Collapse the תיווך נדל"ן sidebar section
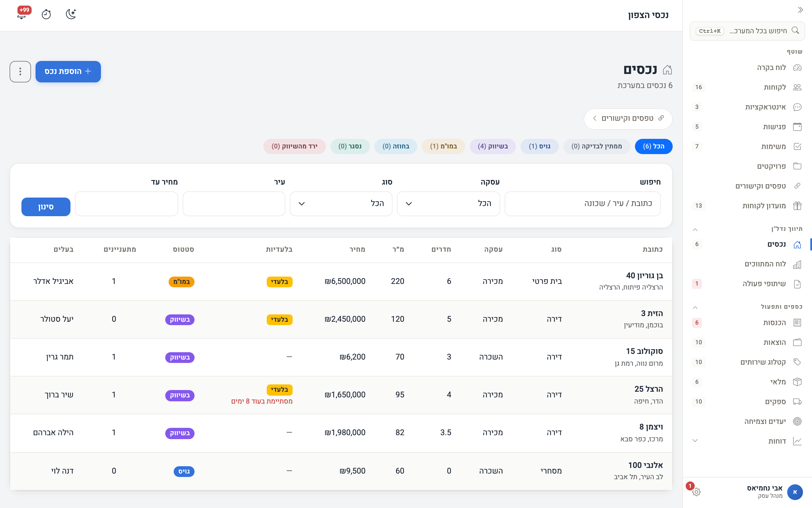812x508 pixels. pos(695,229)
